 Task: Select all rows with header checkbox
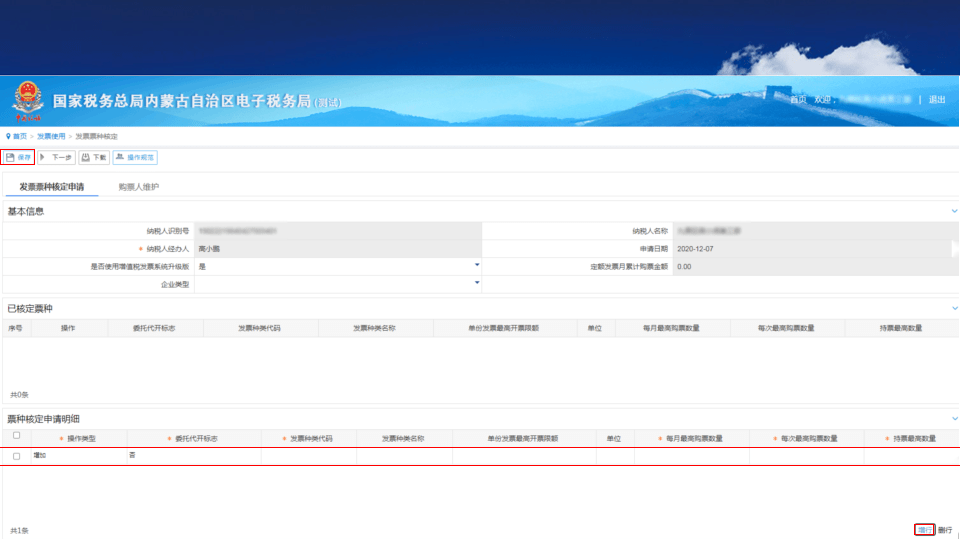[17, 436]
